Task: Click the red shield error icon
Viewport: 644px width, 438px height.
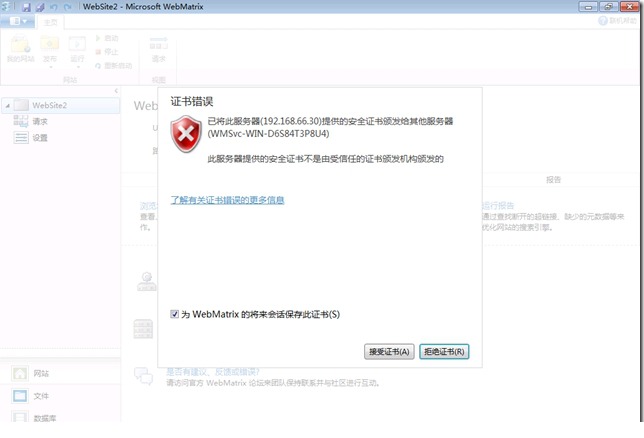Action: click(186, 134)
